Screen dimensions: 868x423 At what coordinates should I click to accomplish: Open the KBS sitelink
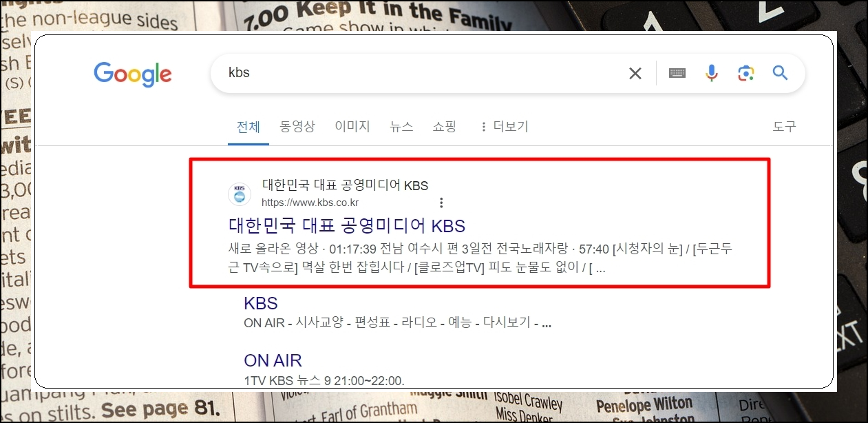pyautogui.click(x=261, y=303)
